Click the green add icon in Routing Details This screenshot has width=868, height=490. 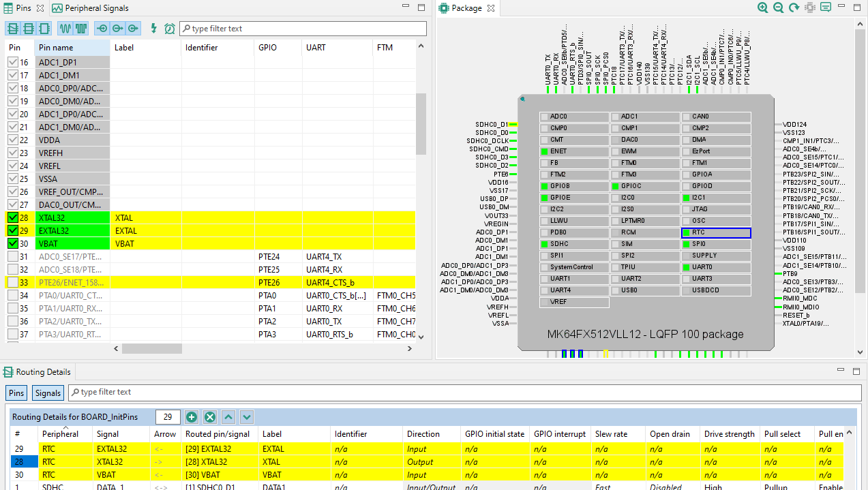(192, 416)
